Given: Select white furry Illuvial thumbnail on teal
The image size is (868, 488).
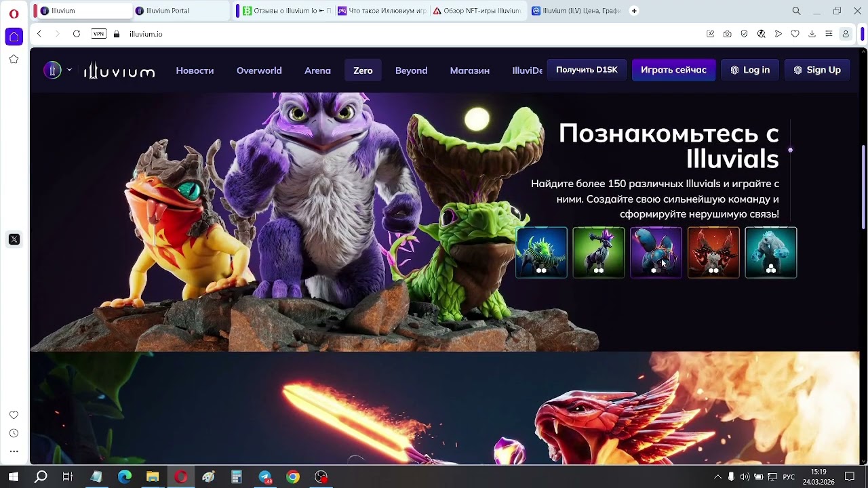Looking at the screenshot, I should pos(771,253).
